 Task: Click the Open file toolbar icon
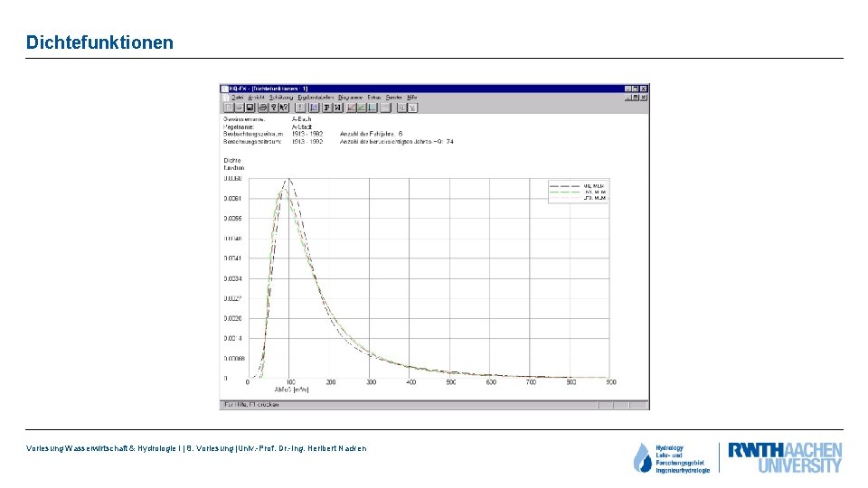tap(239, 108)
